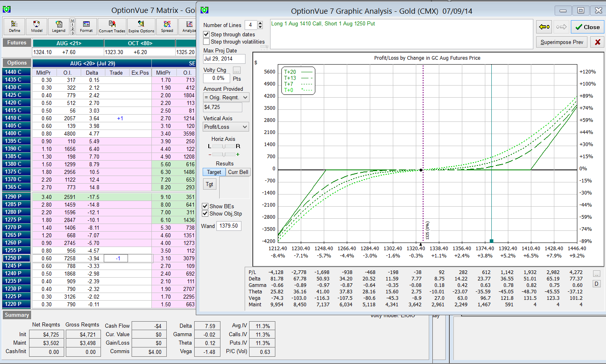This screenshot has height=364, width=606.
Task: Open the Model tool in Matrix toolbar
Action: [x=37, y=27]
